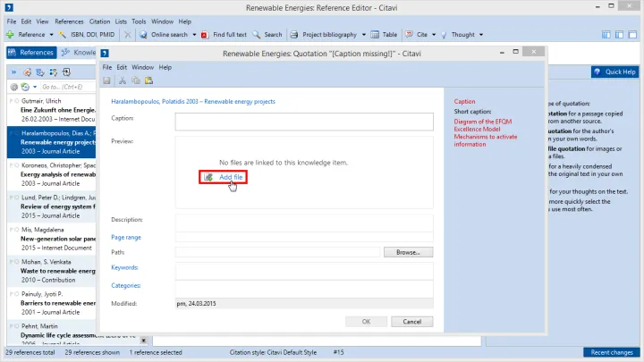This screenshot has height=362, width=644.
Task: Open the Thought dropdown arrow
Action: coord(481,35)
